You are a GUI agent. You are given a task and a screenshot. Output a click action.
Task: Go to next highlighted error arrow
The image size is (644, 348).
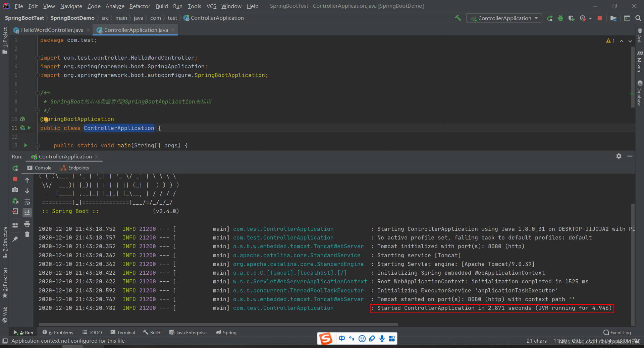point(630,41)
